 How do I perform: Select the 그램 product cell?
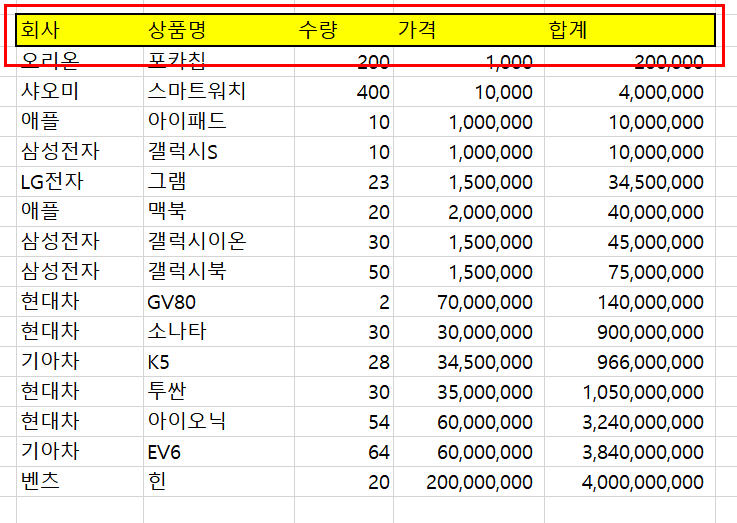click(219, 181)
